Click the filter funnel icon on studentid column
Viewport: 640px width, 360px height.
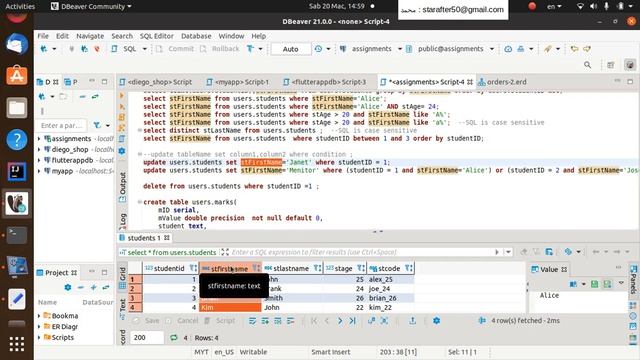click(x=193, y=268)
